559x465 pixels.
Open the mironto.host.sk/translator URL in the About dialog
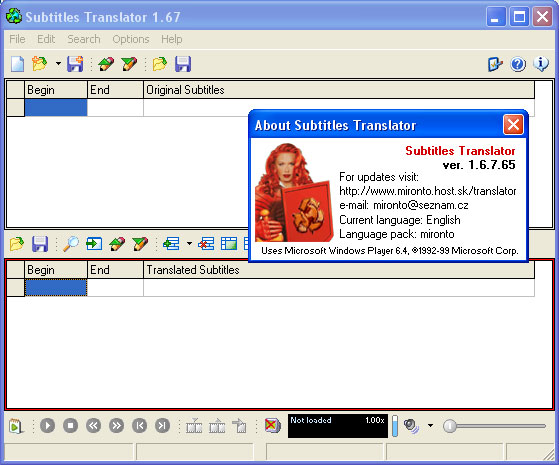pos(427,191)
